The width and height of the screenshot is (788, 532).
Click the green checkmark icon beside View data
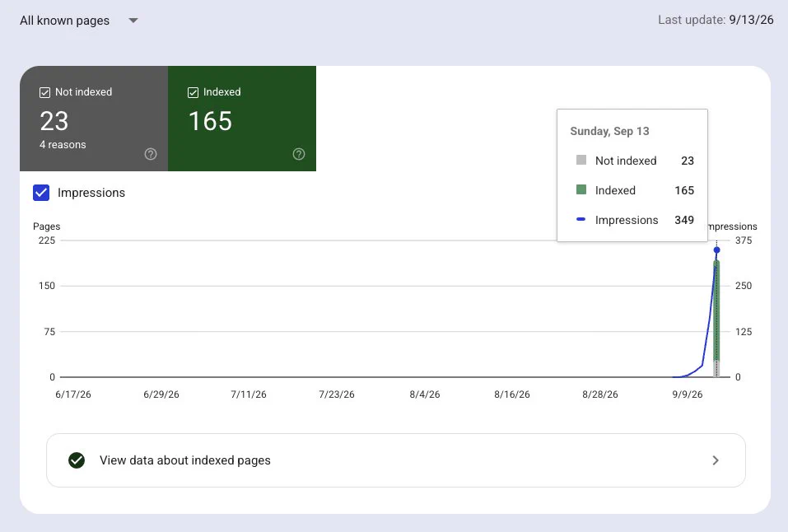pos(77,460)
